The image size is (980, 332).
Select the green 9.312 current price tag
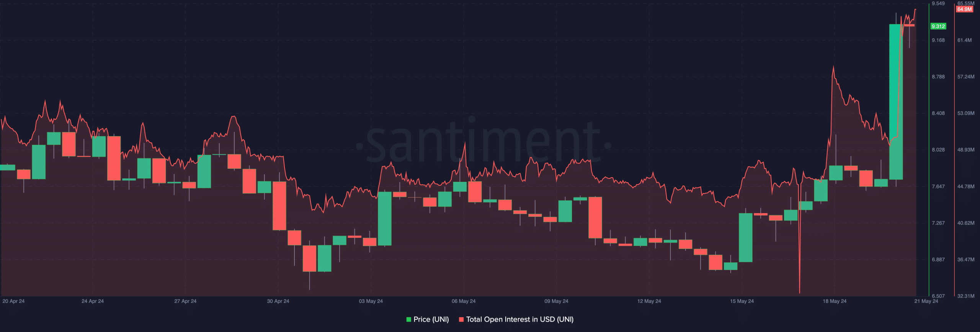pyautogui.click(x=938, y=26)
